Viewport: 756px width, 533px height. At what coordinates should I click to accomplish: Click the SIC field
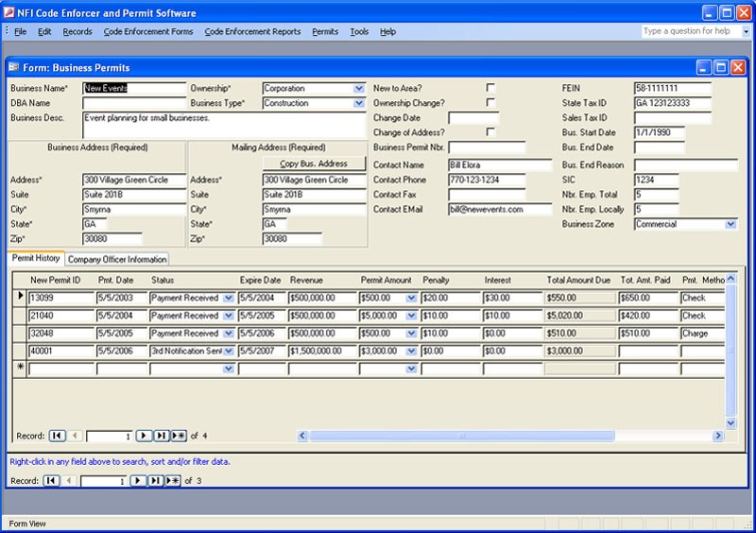click(x=656, y=180)
